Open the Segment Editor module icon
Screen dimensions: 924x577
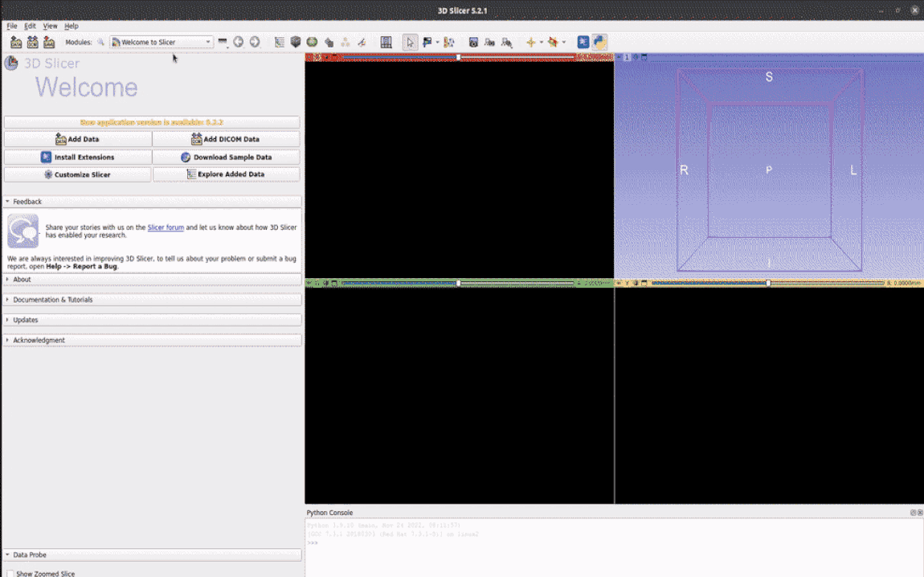[362, 42]
